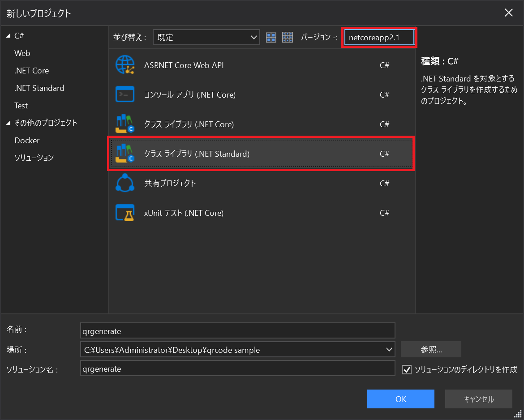524x420 pixels.
Task: Select the 共有プロジェクト template icon
Action: [x=125, y=183]
